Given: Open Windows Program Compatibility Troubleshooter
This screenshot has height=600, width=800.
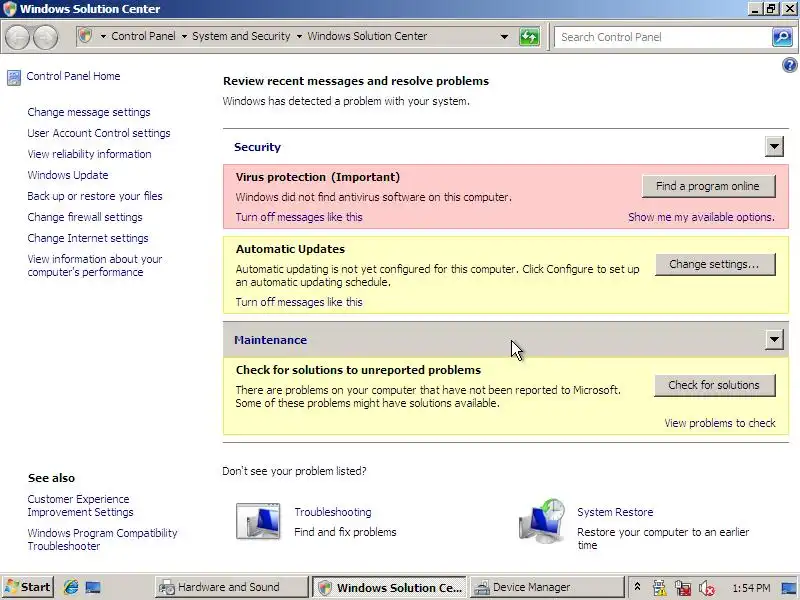Looking at the screenshot, I should click(103, 539).
